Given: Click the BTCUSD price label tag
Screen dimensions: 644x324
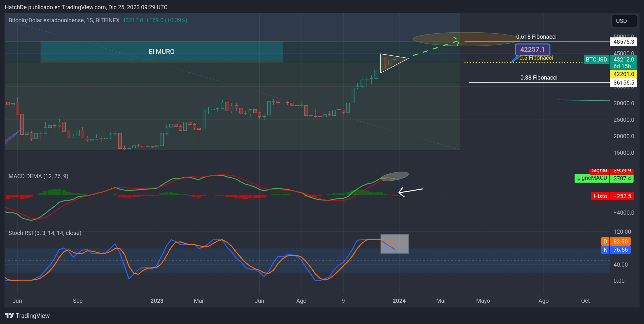Looking at the screenshot, I should pyautogui.click(x=596, y=60).
